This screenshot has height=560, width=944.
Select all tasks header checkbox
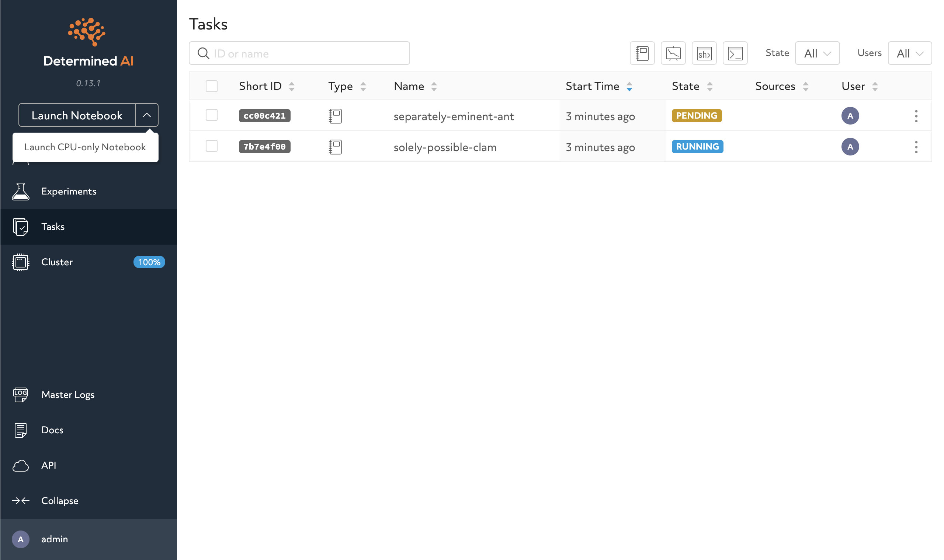[x=211, y=86]
